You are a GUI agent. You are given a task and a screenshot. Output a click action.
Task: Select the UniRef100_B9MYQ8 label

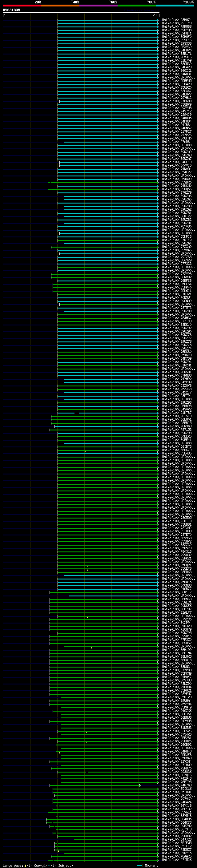(177, 30)
